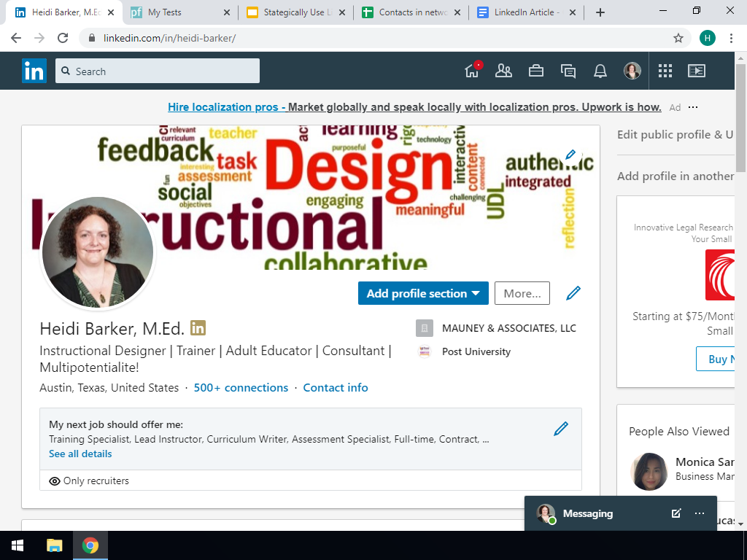Screen dimensions: 747x560
Task: Open the Chrome profile H avatar
Action: [x=708, y=38]
